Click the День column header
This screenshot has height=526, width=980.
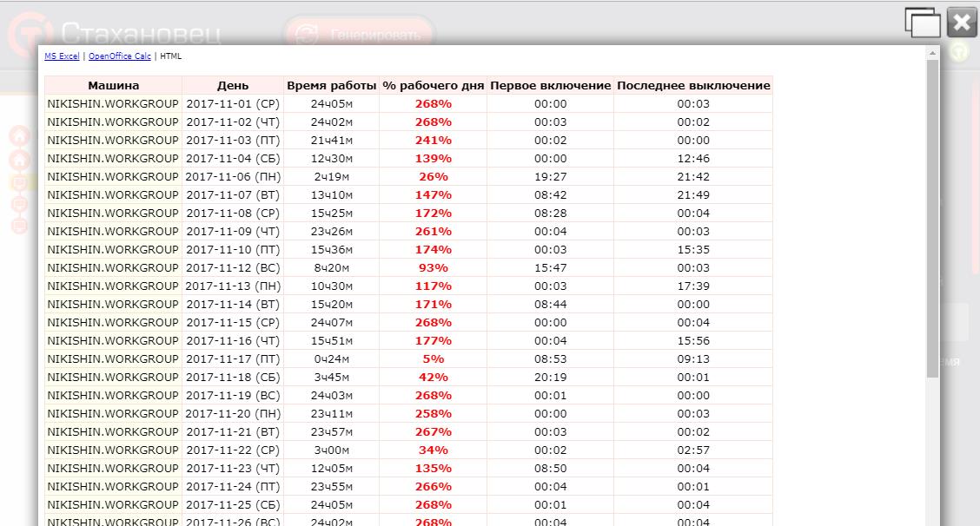pyautogui.click(x=233, y=86)
